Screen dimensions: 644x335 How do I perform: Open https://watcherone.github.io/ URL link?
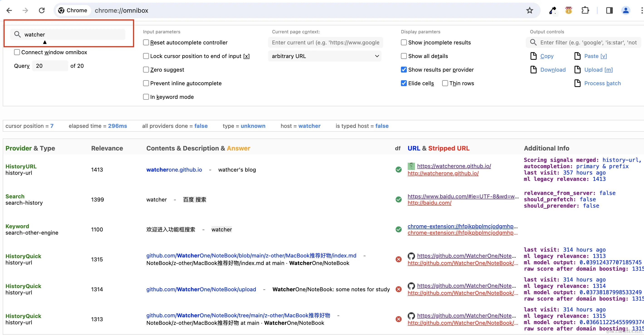[454, 166]
